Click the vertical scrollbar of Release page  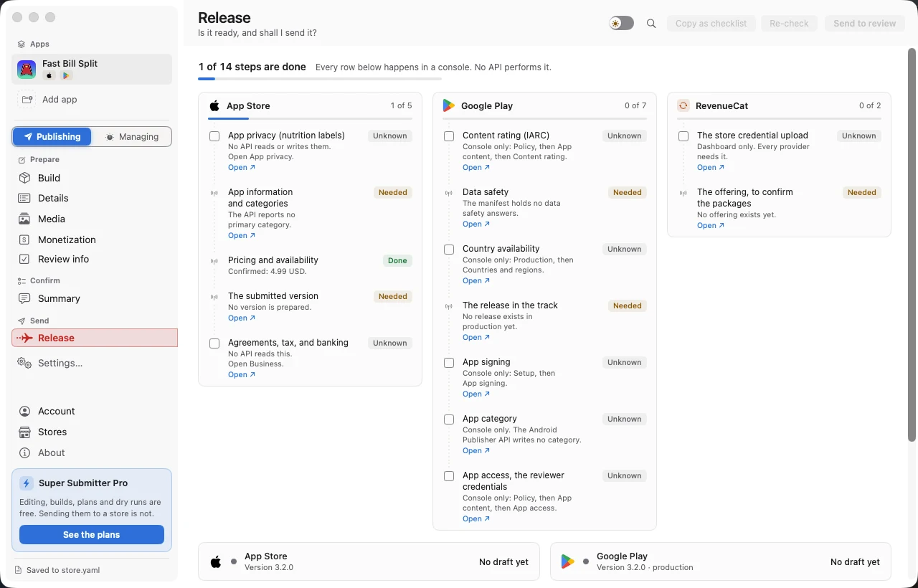coord(912,244)
